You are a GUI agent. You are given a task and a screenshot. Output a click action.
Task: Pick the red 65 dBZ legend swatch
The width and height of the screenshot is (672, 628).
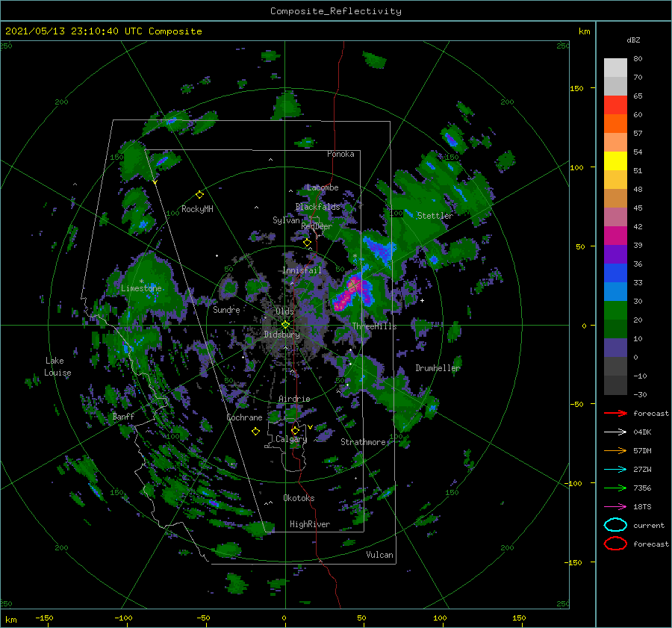pyautogui.click(x=615, y=105)
